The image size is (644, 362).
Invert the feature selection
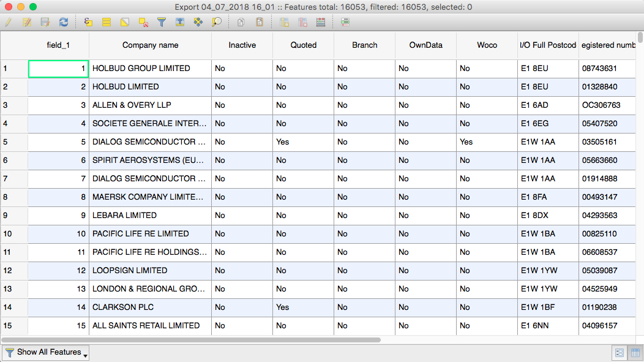(125, 22)
